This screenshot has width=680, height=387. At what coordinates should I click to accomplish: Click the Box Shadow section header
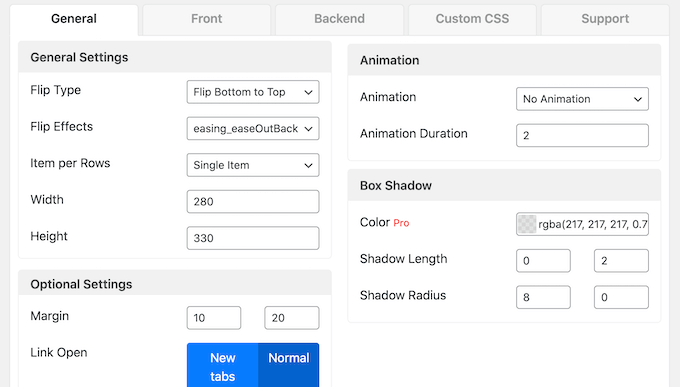[504, 186]
